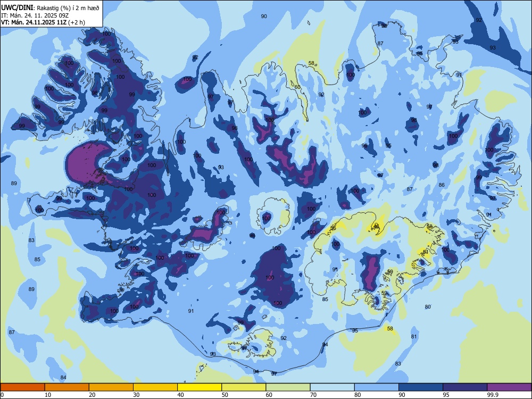Pick the 50–60 pale yellow legend band
Viewport: 532px width, 399px height.
(244, 387)
